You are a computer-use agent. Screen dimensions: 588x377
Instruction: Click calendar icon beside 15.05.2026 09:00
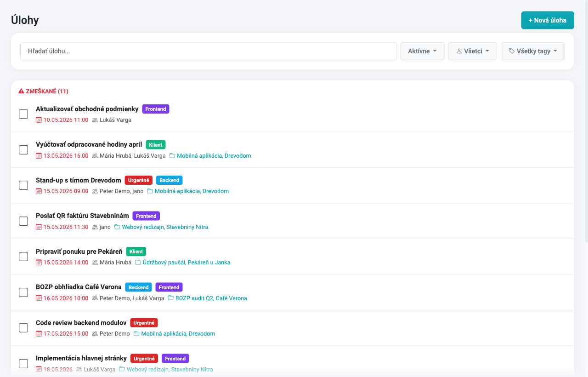[x=39, y=191]
